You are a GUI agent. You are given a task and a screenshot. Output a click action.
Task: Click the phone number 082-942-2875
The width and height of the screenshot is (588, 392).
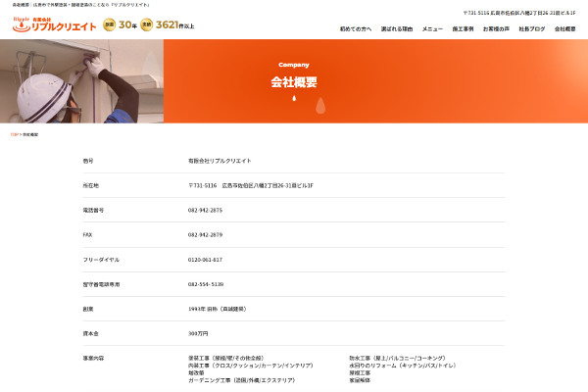(x=205, y=210)
